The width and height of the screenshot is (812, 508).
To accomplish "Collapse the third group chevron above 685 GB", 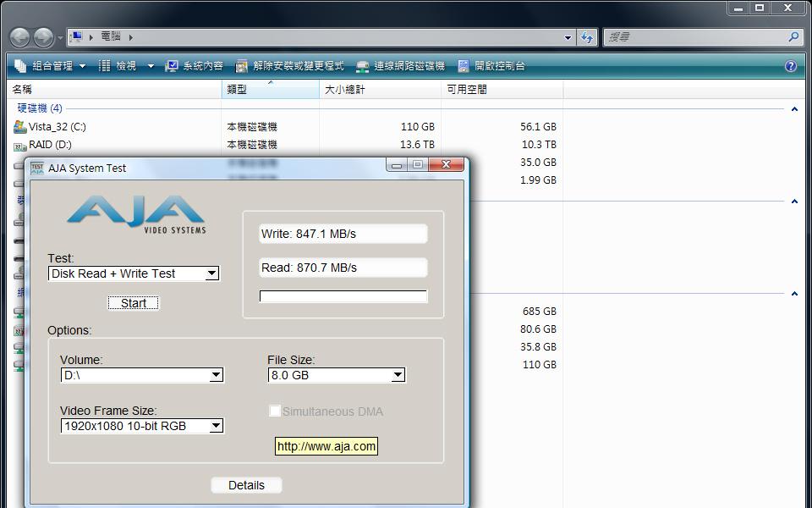I will point(794,294).
